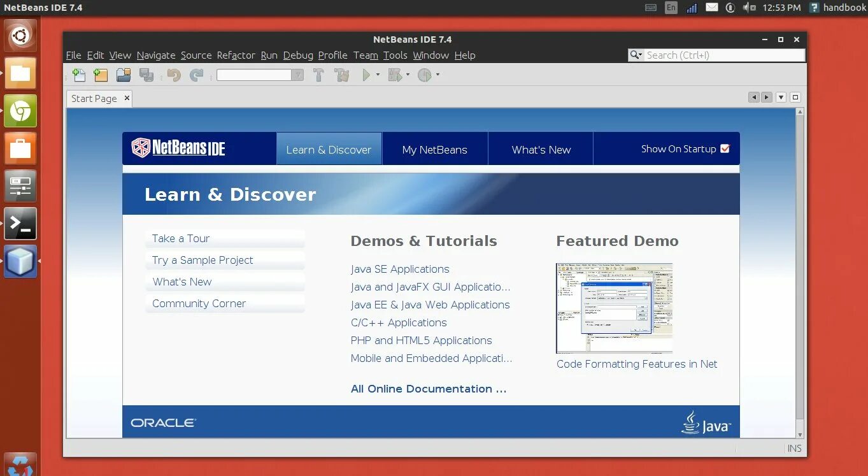Open the handbook session menu
This screenshot has width=868, height=476.
(x=838, y=8)
